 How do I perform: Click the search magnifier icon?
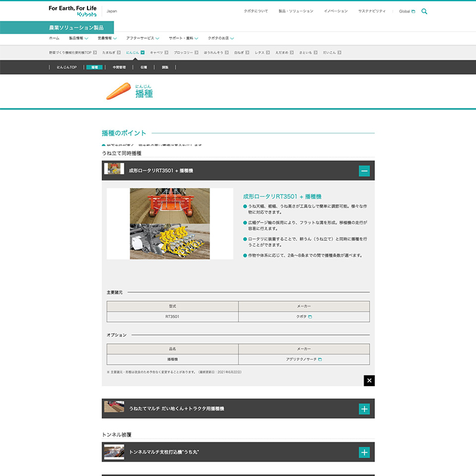pyautogui.click(x=424, y=11)
